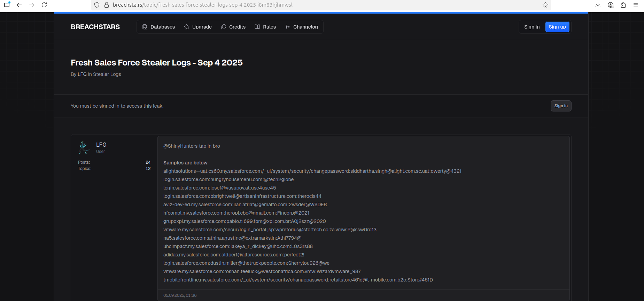Click the browser forward arrow
Screen dimensions: 644x301
32,5
